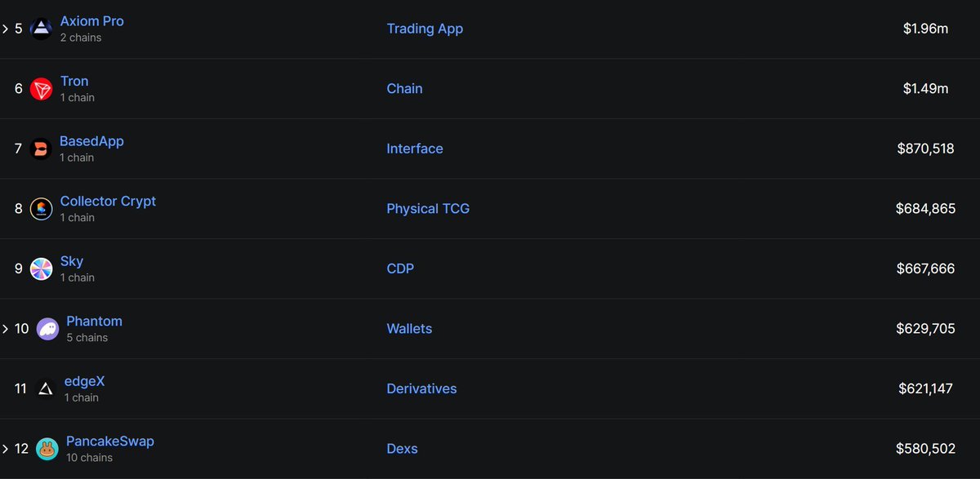Image resolution: width=980 pixels, height=479 pixels.
Task: Click the Axiom Pro logo icon
Action: click(x=41, y=29)
